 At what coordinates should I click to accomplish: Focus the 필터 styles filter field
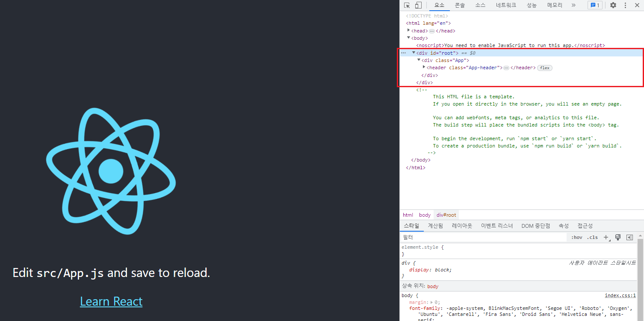483,237
